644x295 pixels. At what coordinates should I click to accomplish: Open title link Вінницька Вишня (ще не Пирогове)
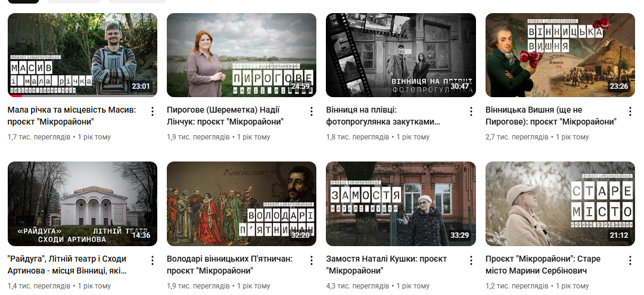click(551, 116)
